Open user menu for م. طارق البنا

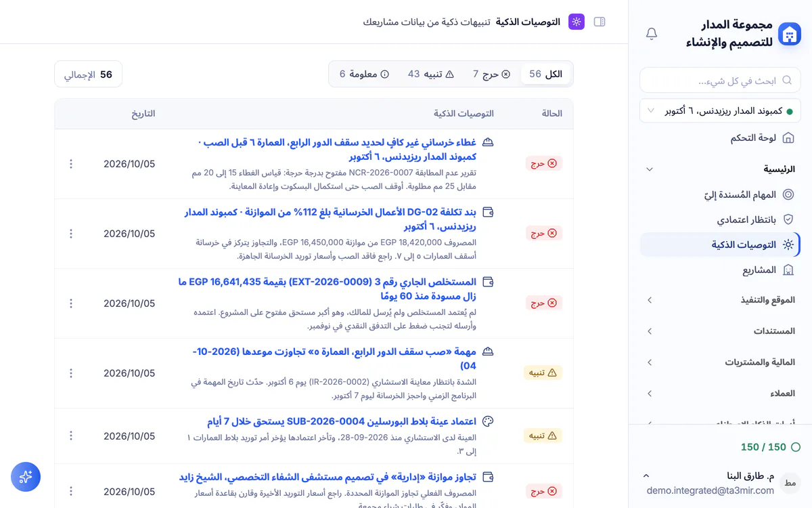(x=720, y=482)
